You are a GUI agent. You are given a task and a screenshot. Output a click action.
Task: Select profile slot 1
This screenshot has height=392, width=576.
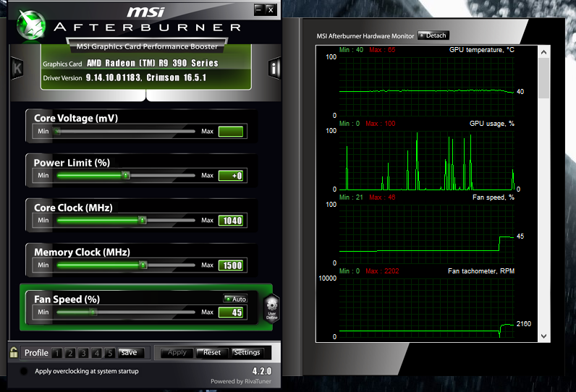coord(57,353)
